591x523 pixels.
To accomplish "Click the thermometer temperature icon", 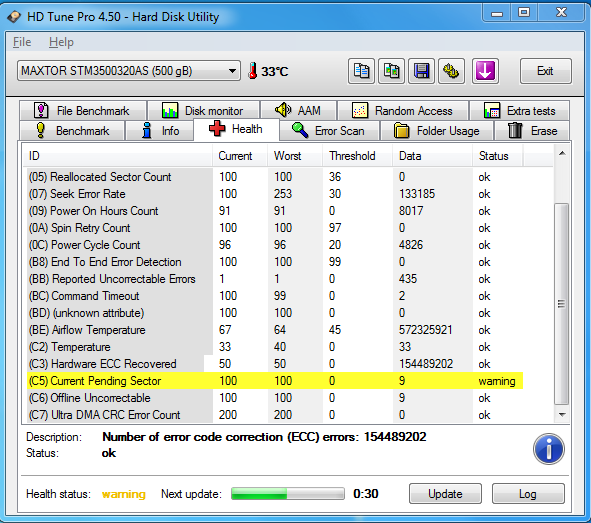I will tap(253, 70).
